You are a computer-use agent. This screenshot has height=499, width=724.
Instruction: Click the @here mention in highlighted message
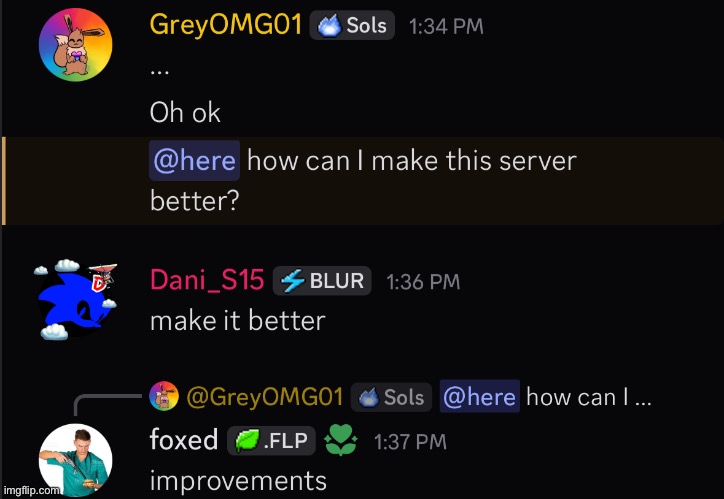click(x=194, y=160)
